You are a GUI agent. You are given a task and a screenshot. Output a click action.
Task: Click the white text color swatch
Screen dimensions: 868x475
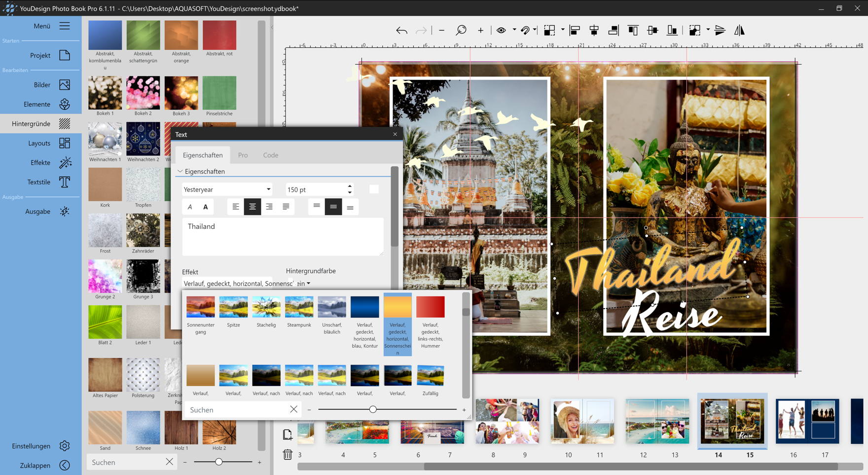coord(374,189)
